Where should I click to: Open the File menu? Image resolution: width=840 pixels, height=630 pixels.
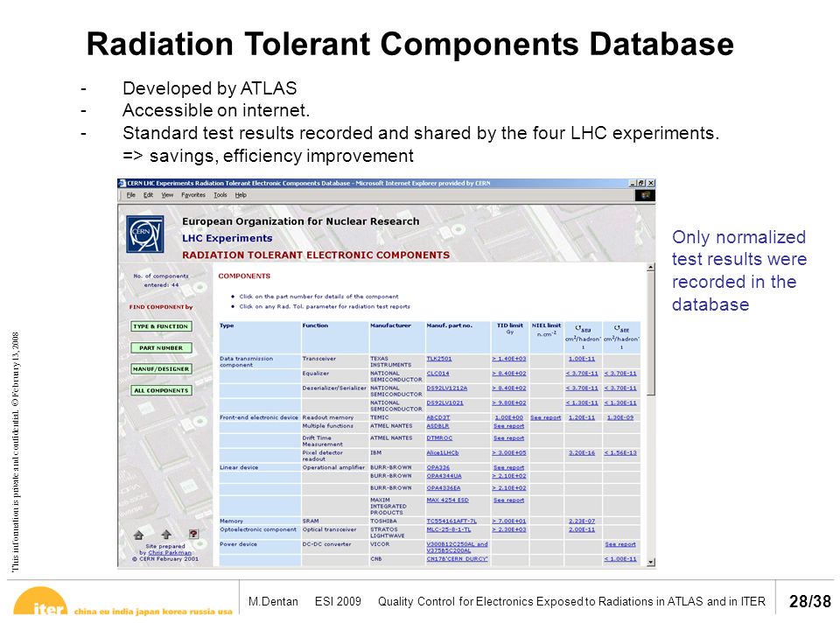tap(130, 195)
